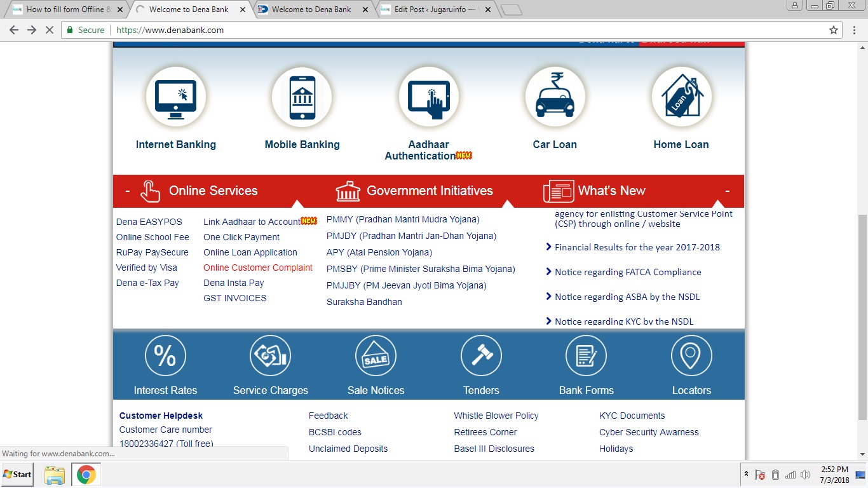This screenshot has height=488, width=868.
Task: Click the Windows Start button
Action: click(x=17, y=474)
